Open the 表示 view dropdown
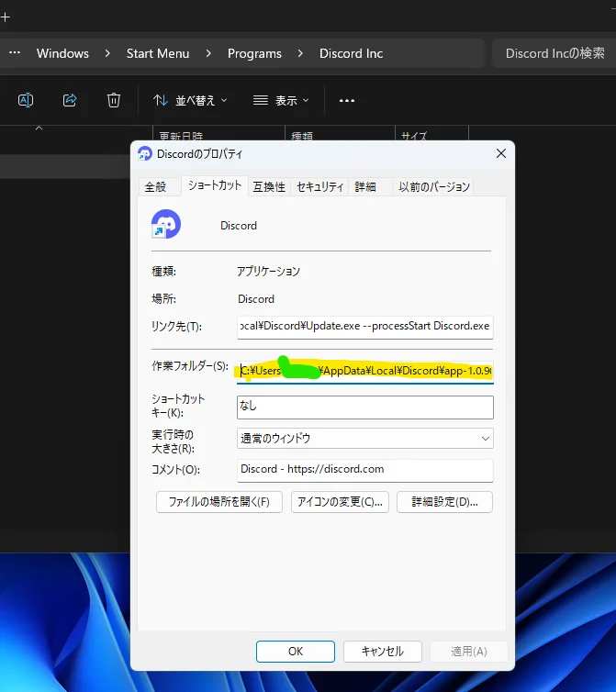The width and height of the screenshot is (616, 692). (281, 100)
